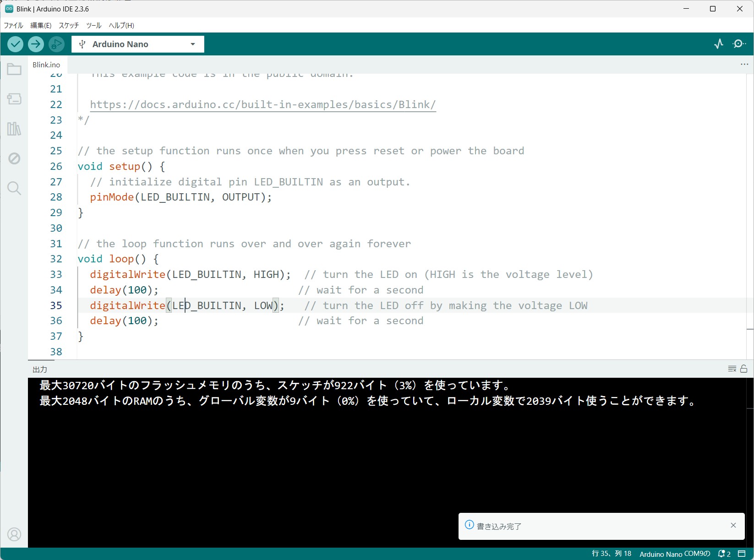Dismiss the 書き込み完了 notification

click(x=733, y=525)
